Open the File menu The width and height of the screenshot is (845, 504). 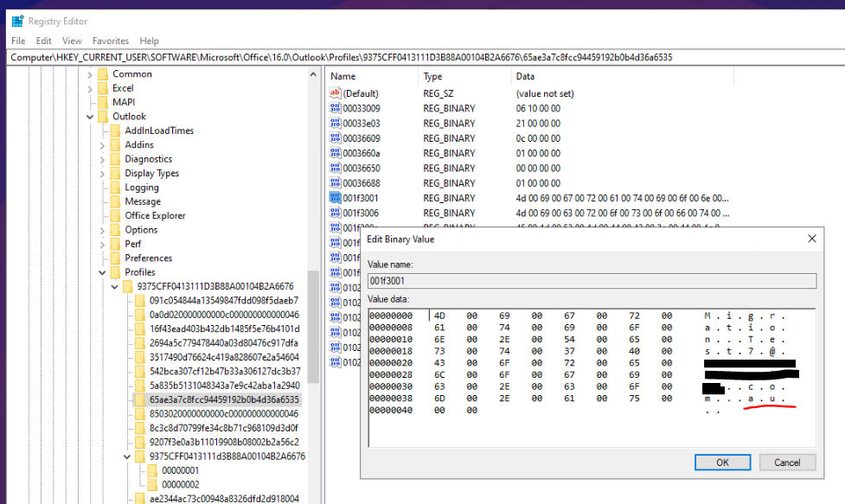(18, 41)
